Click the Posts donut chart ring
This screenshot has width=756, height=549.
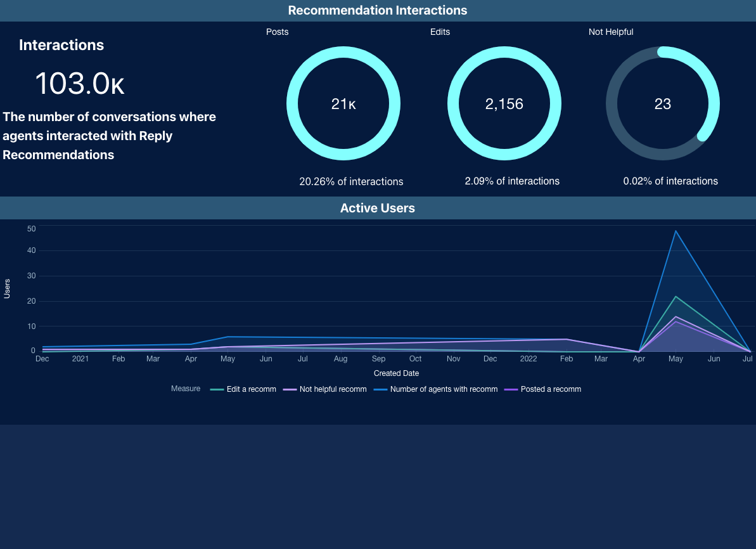[x=292, y=103]
